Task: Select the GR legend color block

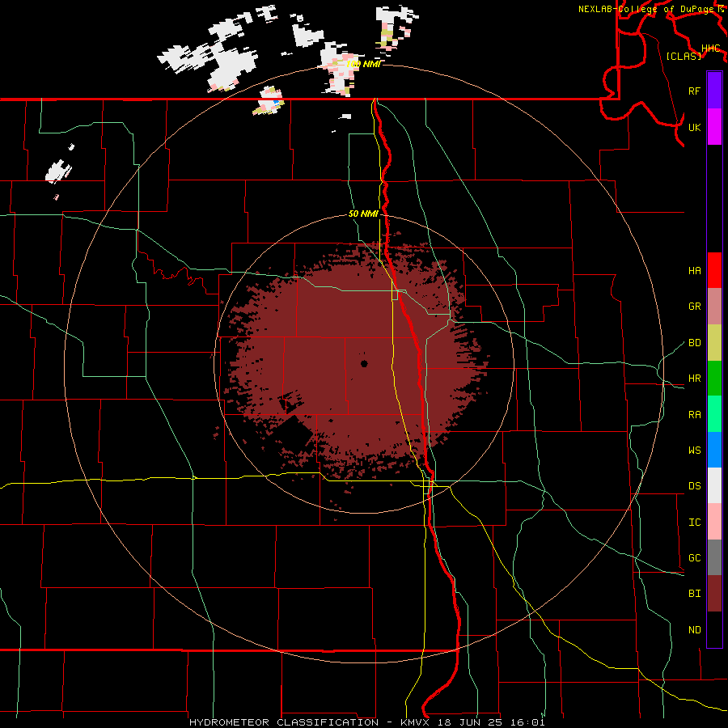Action: (x=714, y=307)
